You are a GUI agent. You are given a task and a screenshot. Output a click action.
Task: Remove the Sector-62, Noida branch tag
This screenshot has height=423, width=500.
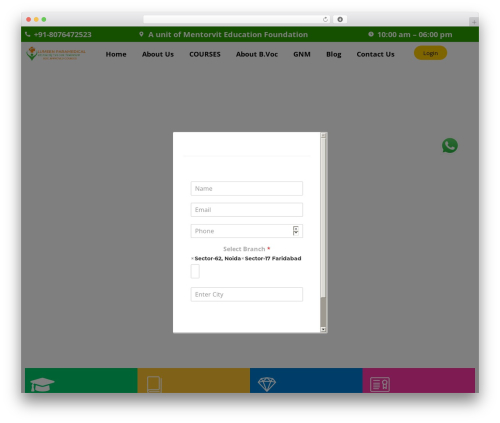pyautogui.click(x=192, y=258)
